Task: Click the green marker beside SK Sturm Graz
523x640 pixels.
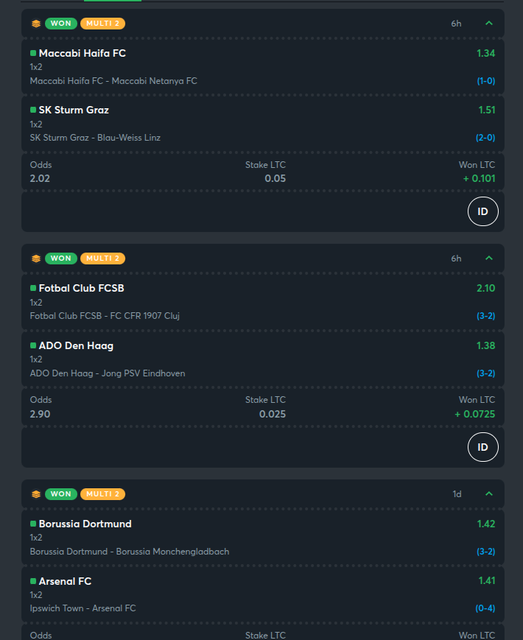Action: click(33, 110)
